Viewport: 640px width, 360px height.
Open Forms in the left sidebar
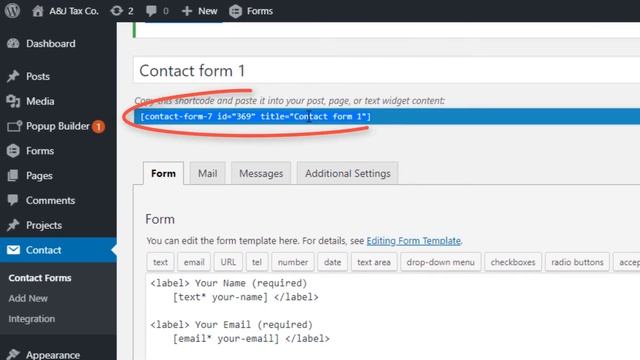point(40,151)
